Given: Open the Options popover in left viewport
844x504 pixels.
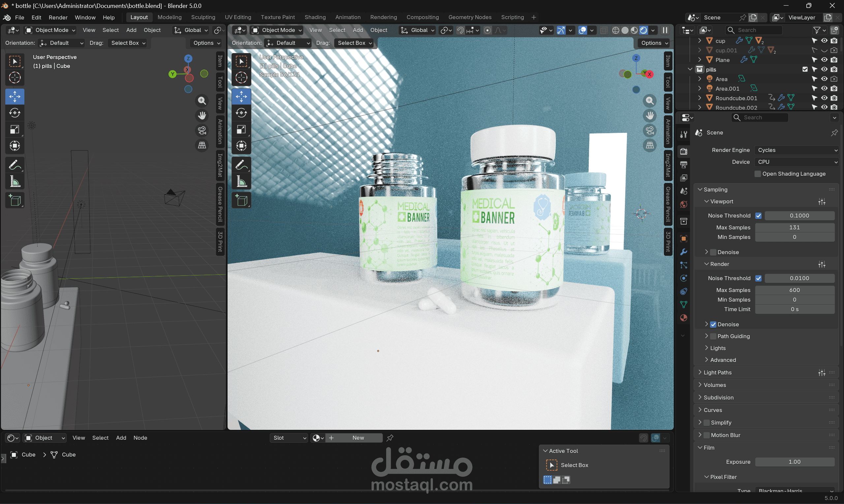Looking at the screenshot, I should click(x=206, y=43).
